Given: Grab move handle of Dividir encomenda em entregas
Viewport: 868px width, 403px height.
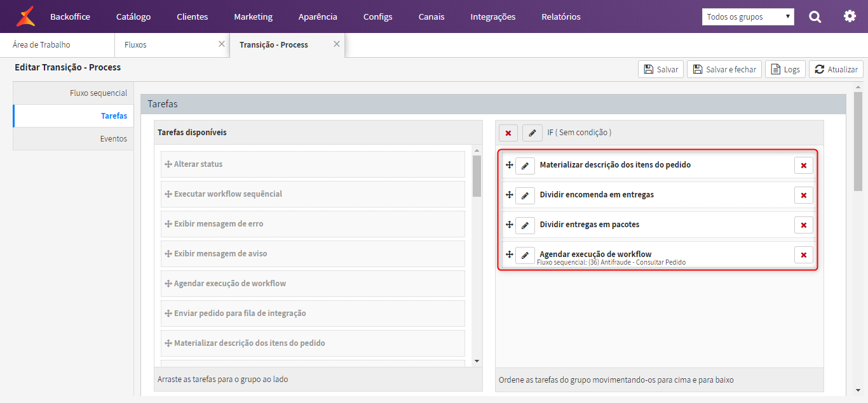Looking at the screenshot, I should pyautogui.click(x=509, y=195).
